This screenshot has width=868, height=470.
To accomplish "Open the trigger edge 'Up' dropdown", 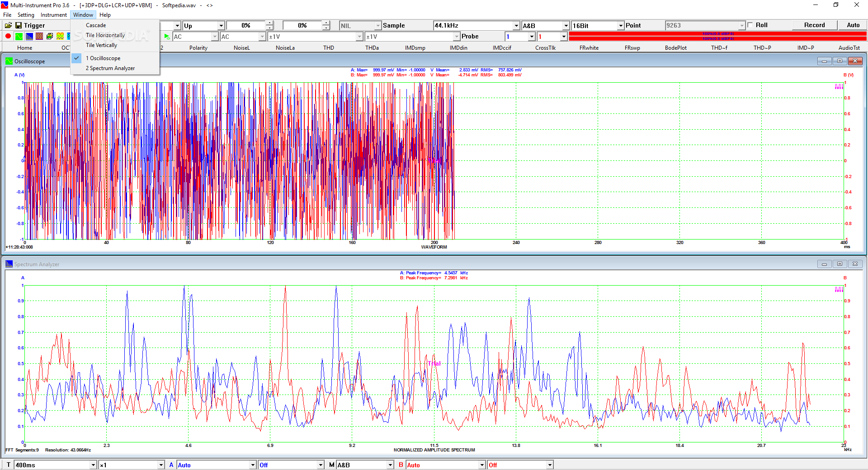I will coord(220,25).
